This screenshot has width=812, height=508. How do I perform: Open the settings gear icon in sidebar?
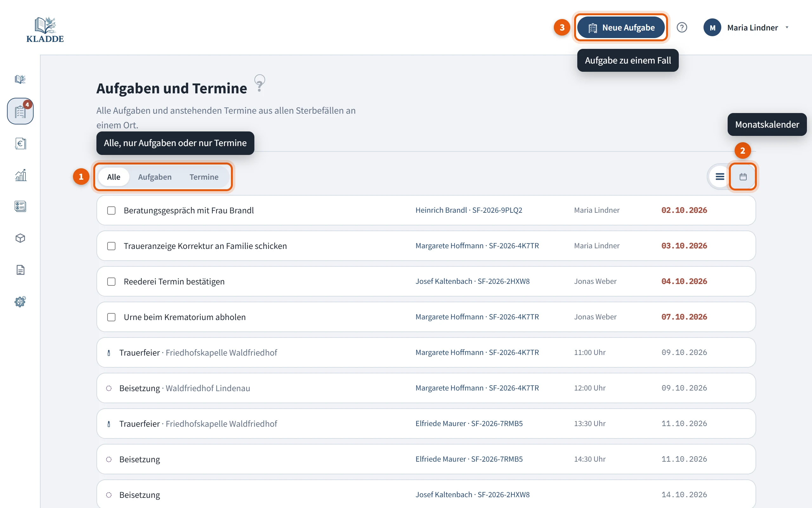[20, 301]
